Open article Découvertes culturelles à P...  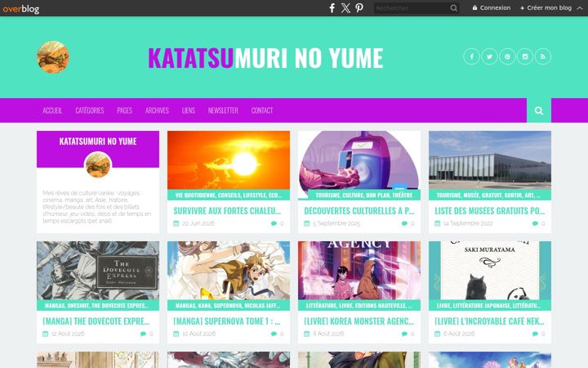pos(359,211)
